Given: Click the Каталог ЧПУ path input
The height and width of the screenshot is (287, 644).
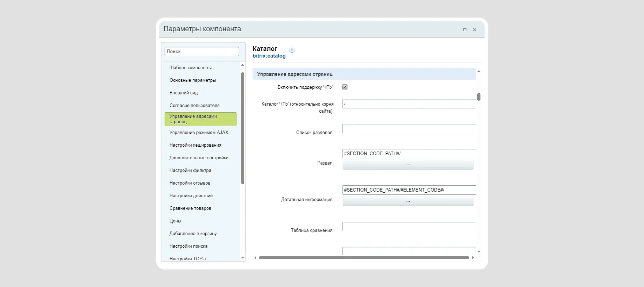Looking at the screenshot, I should (x=409, y=104).
